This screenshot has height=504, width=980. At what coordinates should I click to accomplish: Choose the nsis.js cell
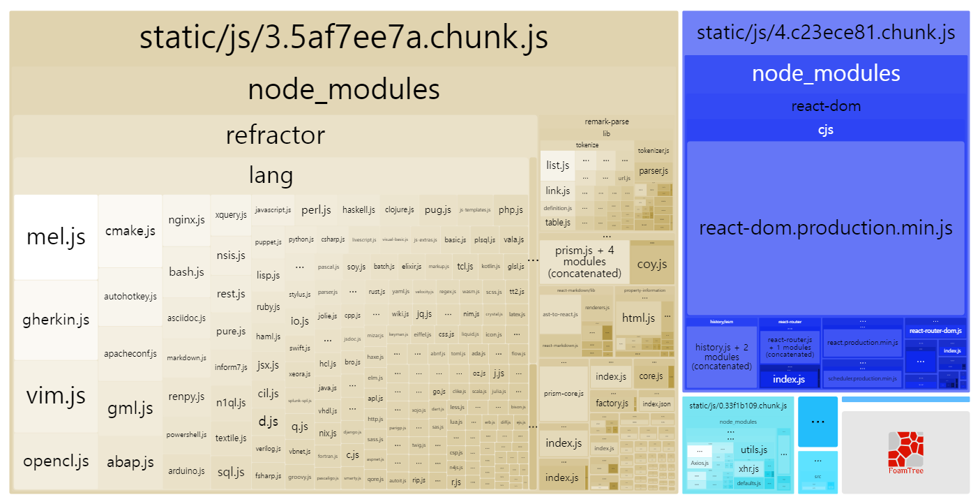click(231, 255)
